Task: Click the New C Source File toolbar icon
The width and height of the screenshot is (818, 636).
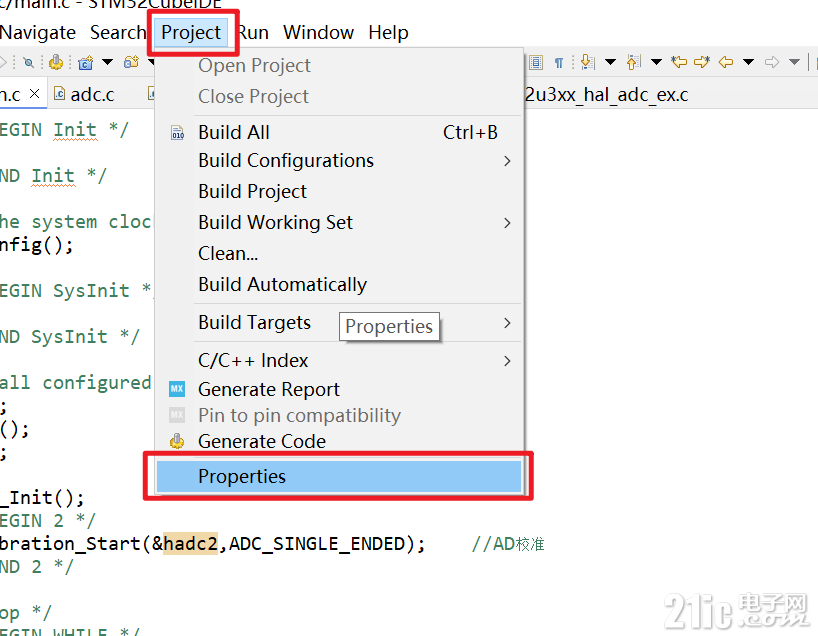Action: click(86, 63)
